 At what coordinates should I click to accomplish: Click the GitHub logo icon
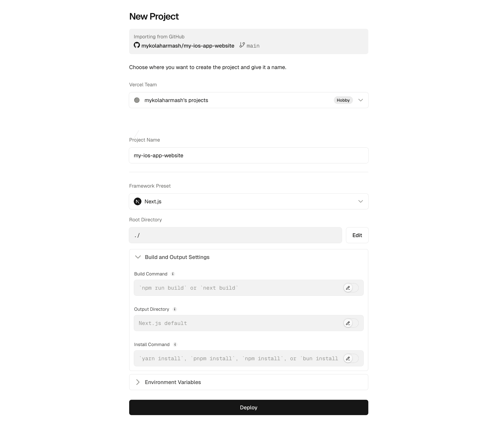(136, 45)
